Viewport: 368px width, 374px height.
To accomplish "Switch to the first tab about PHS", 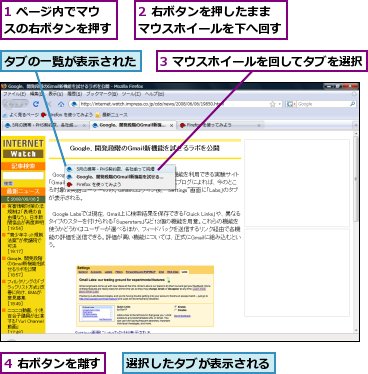I will pos(46,125).
